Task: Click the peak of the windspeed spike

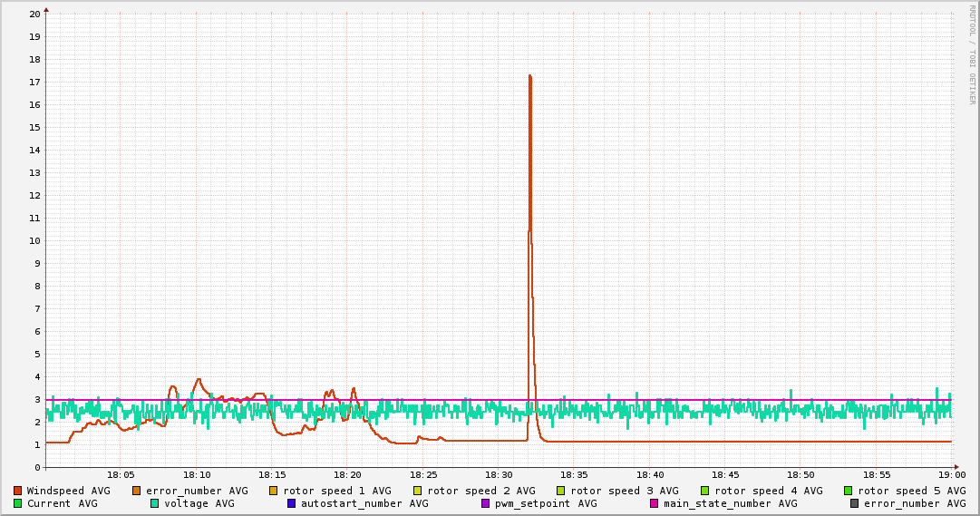Action: pos(529,76)
